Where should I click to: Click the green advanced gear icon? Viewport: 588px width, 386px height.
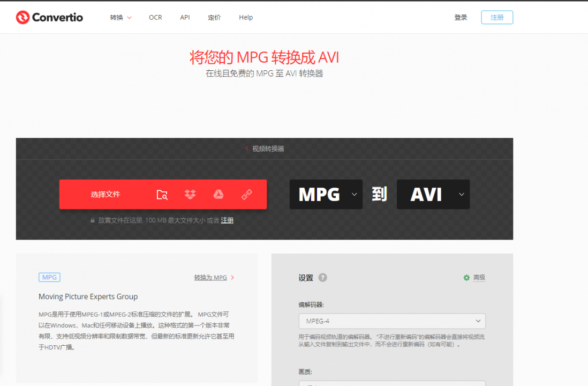(x=466, y=278)
